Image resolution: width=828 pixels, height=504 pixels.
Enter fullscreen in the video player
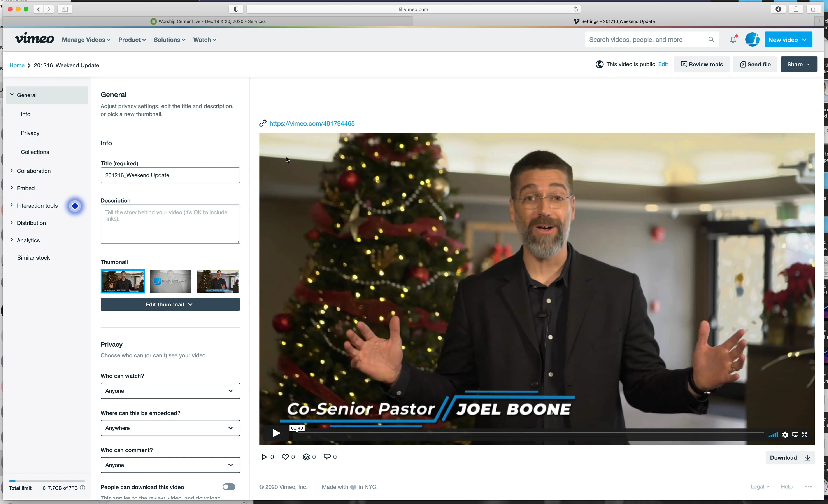(804, 435)
